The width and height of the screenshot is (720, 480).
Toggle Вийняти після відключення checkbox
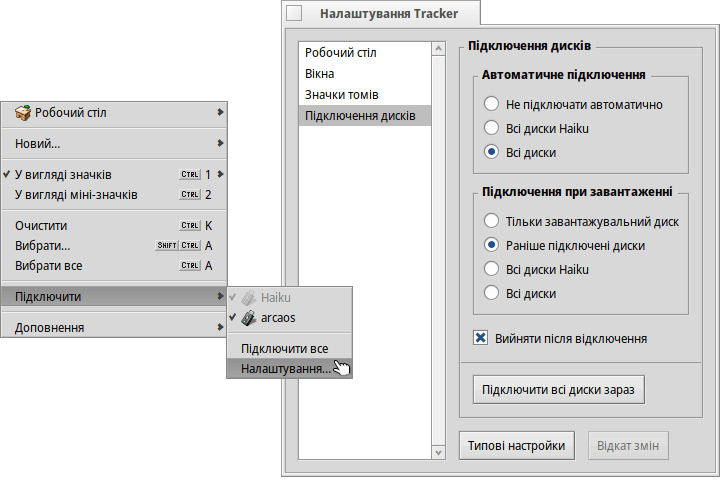point(481,338)
